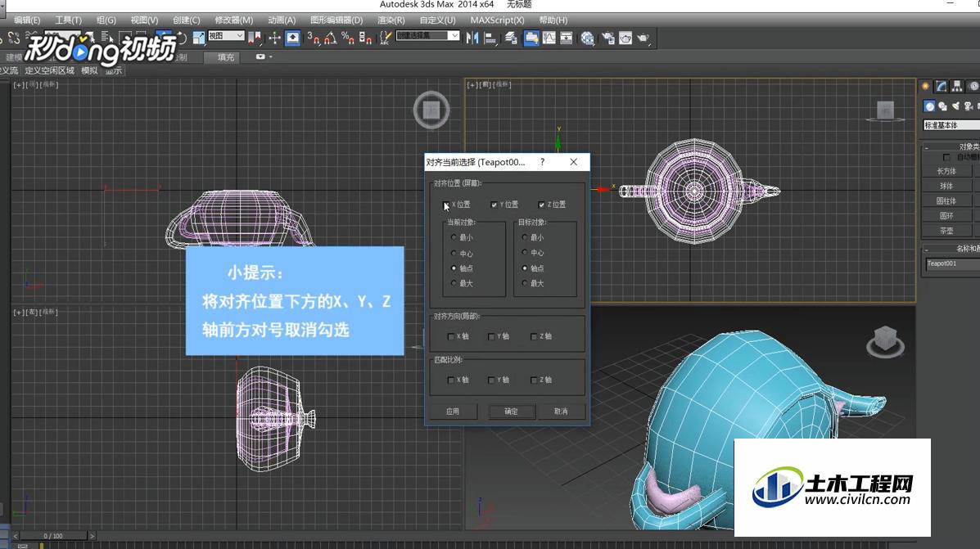Select 轴点 under 目标对象

tap(524, 268)
